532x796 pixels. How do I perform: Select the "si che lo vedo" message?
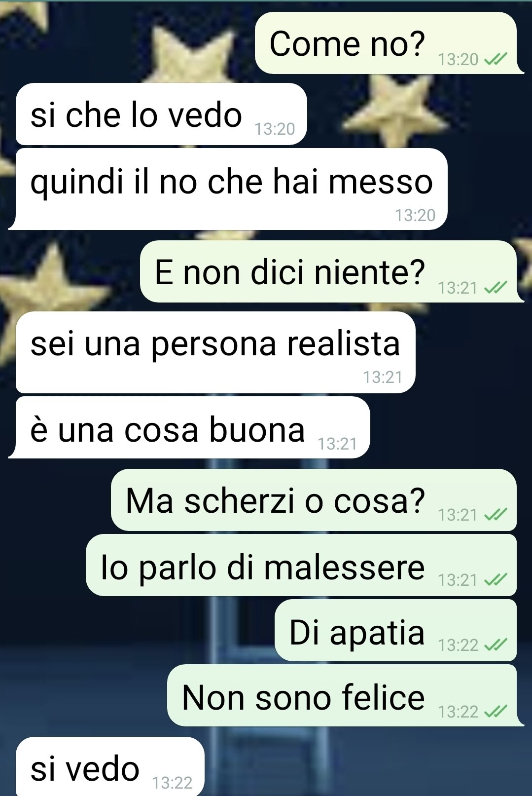tap(161, 114)
